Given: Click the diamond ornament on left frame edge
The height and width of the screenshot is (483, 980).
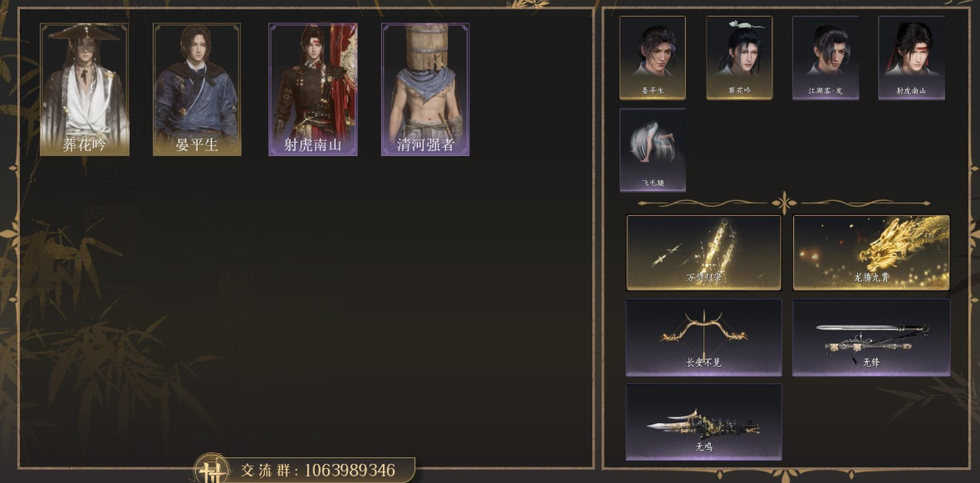Looking at the screenshot, I should 8,234.
